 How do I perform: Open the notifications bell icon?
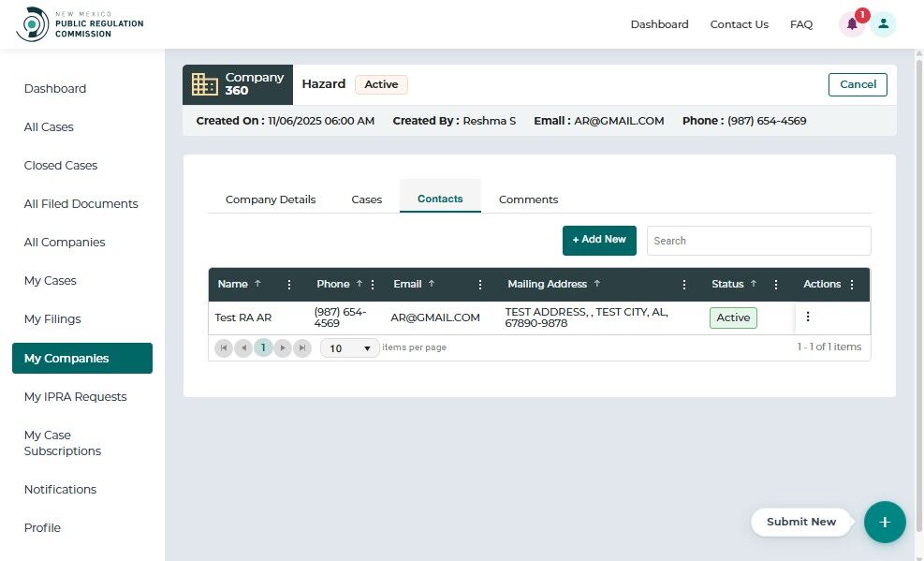(852, 24)
